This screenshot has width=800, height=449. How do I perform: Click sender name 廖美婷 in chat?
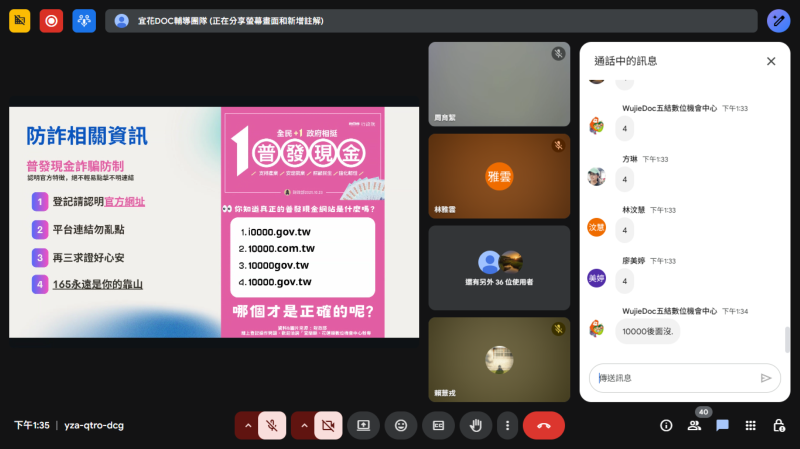point(633,261)
